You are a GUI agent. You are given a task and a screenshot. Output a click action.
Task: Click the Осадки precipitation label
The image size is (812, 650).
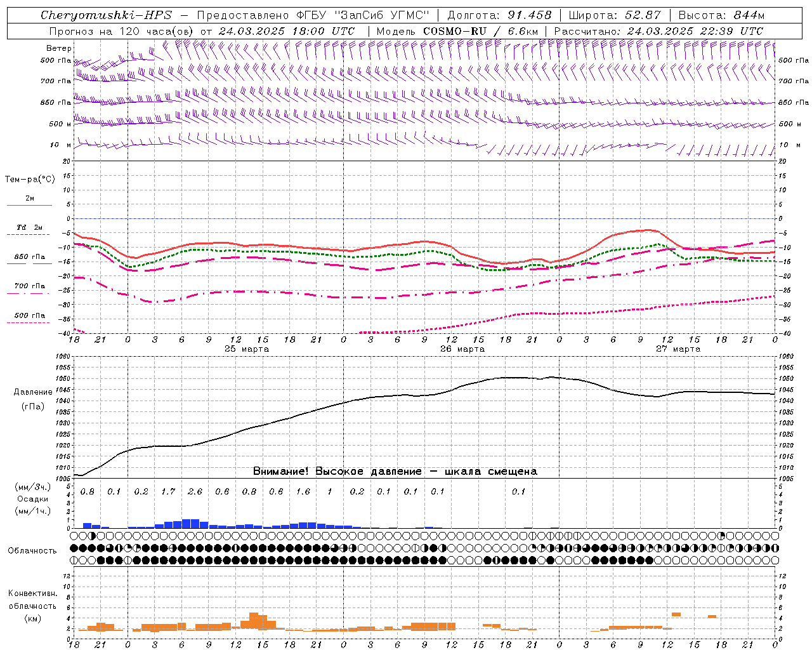[33, 499]
